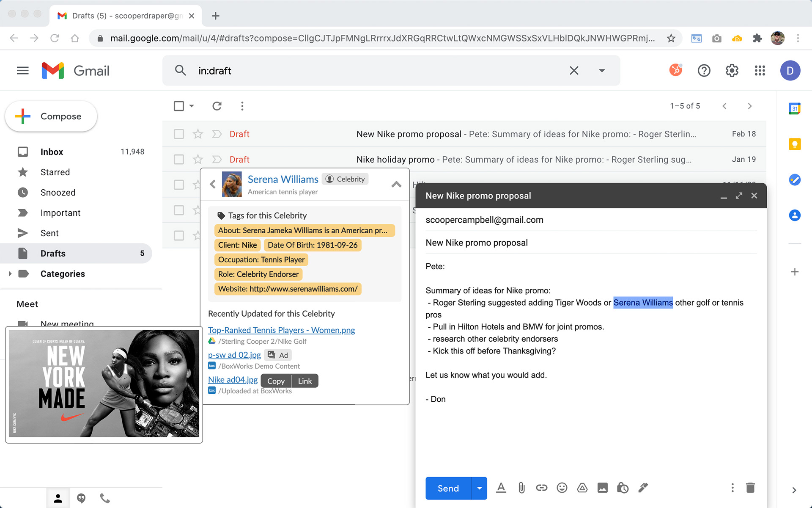Toggle confidential mode icon
The height and width of the screenshot is (508, 812).
pos(623,488)
